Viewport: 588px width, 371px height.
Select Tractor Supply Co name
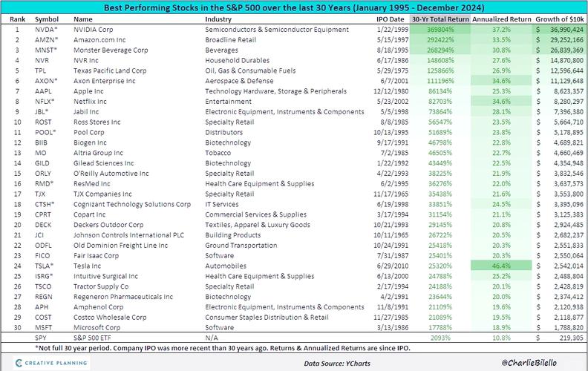[101, 286]
